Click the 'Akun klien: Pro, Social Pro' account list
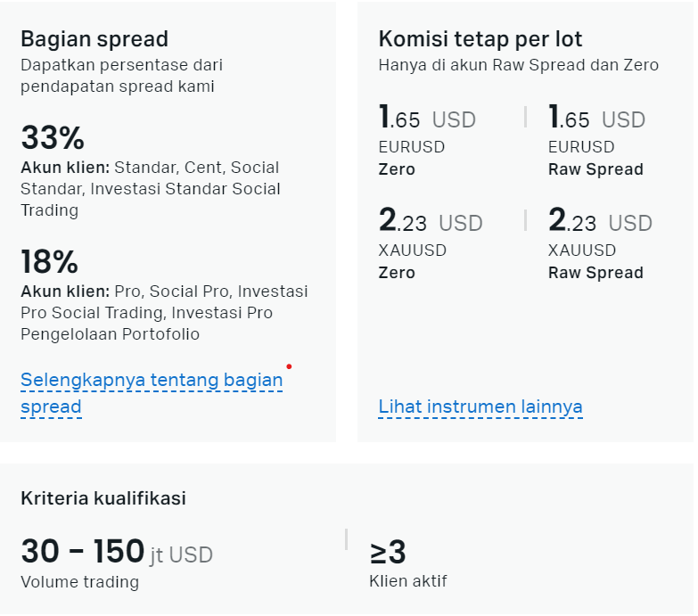 point(164,312)
